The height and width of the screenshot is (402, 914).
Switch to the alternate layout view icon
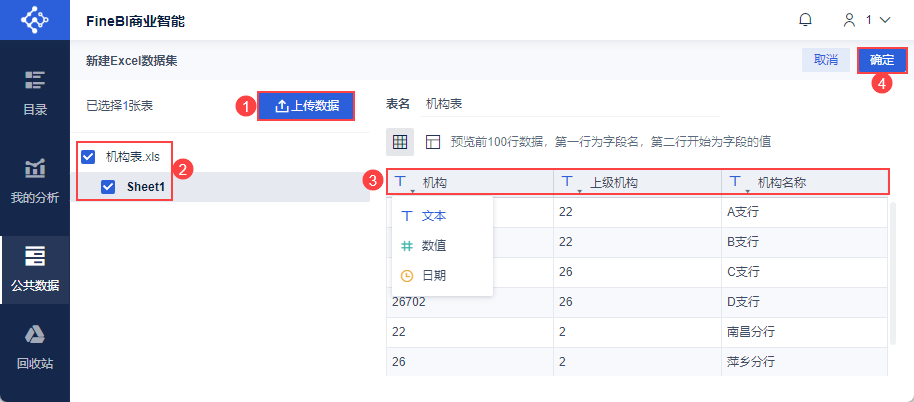tap(433, 142)
